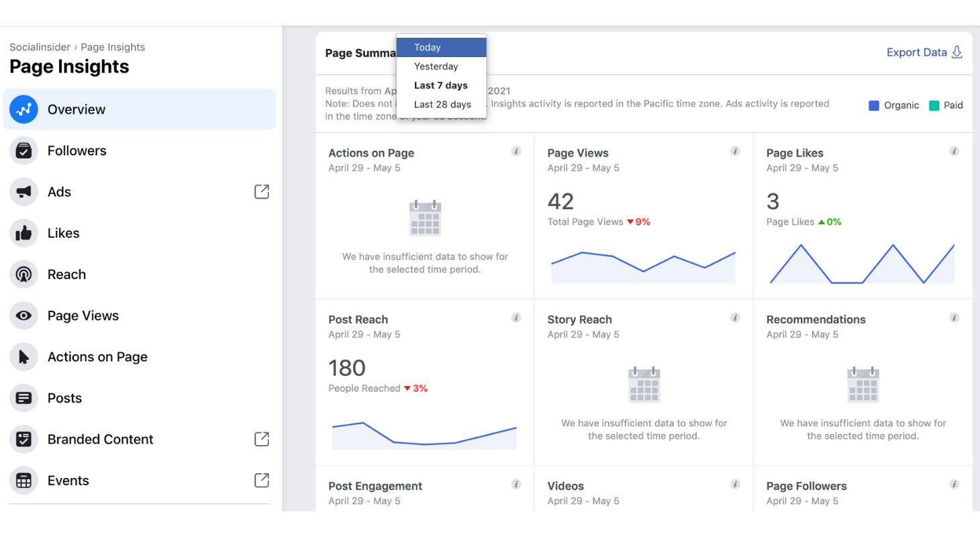The width and height of the screenshot is (980, 537).
Task: Click info icon on Story Reach card
Action: click(735, 318)
